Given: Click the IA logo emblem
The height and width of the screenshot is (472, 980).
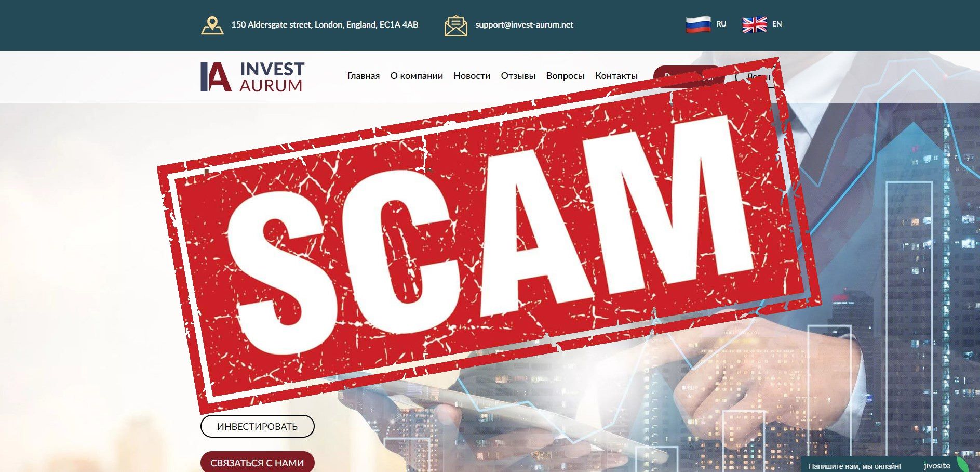Looking at the screenshot, I should (x=216, y=77).
